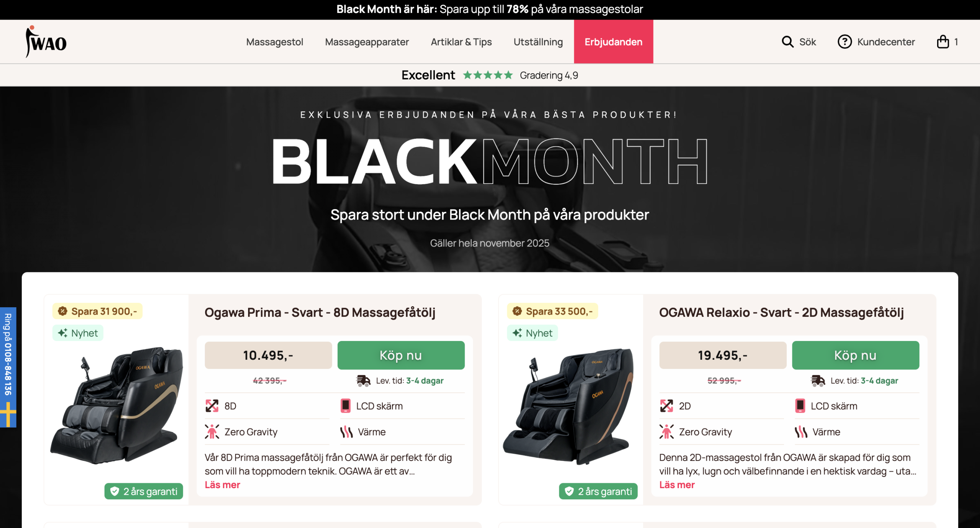Open the Massagestol menu
980x528 pixels.
(x=274, y=42)
